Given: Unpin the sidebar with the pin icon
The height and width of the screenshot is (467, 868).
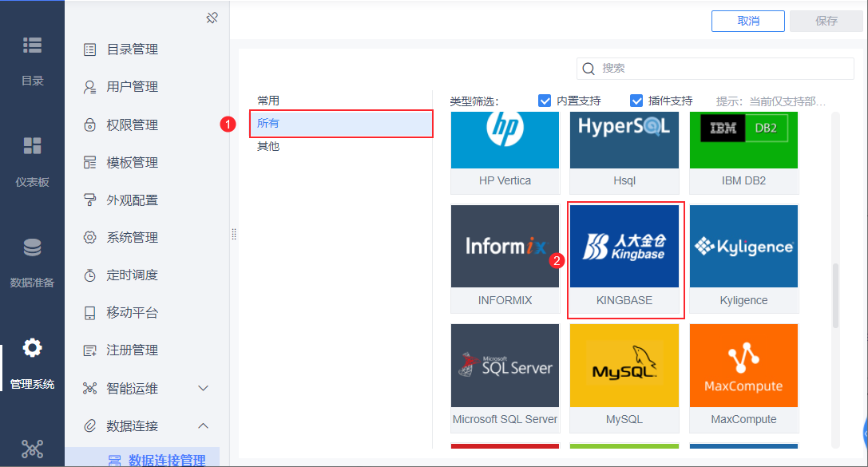Looking at the screenshot, I should point(212,18).
